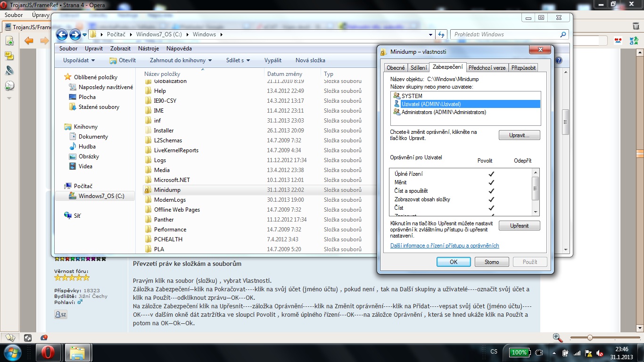
Task: Click the Vypálit toolbar button
Action: coord(273,60)
